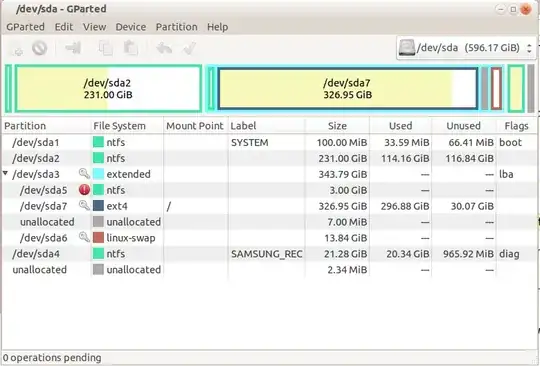This screenshot has width=540, height=366.
Task: Select the /dev/sda3 row
Action: [269, 174]
